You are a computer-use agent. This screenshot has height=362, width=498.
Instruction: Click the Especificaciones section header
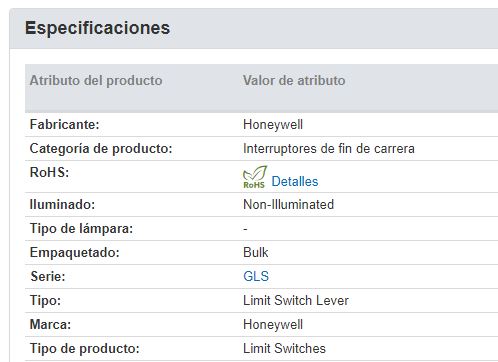98,28
